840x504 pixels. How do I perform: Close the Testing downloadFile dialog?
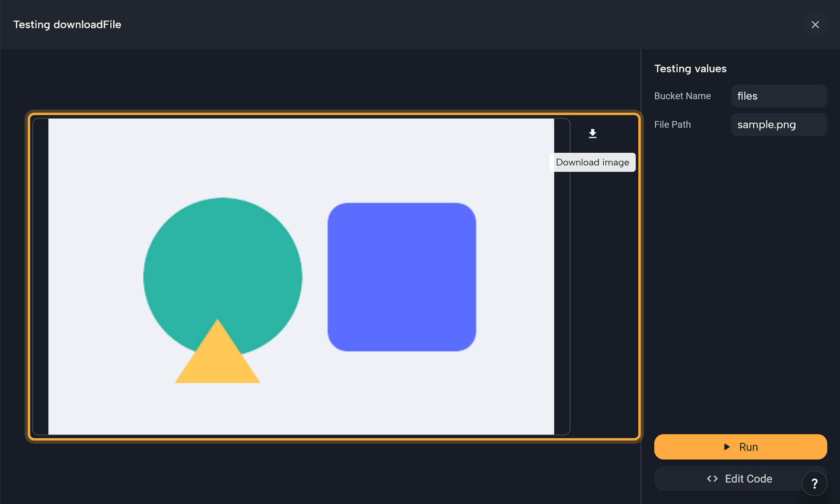coord(815,25)
